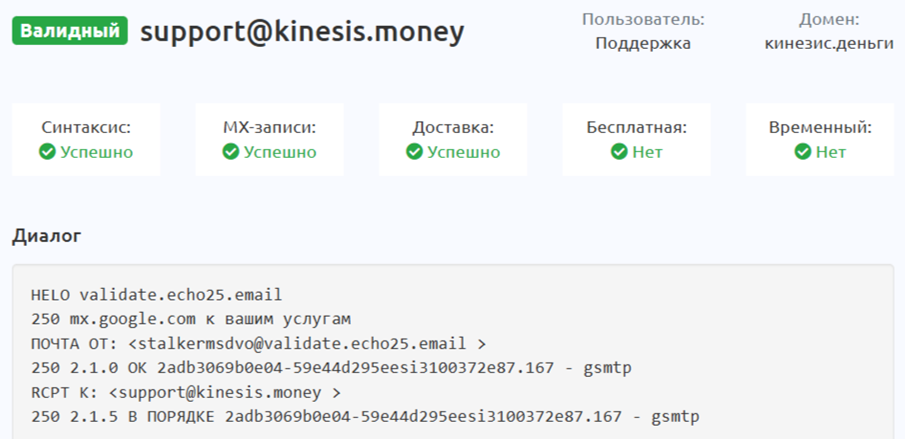Viewport: 905px width, 439px height.
Task: Click the check icon under MX-записи
Action: [230, 152]
